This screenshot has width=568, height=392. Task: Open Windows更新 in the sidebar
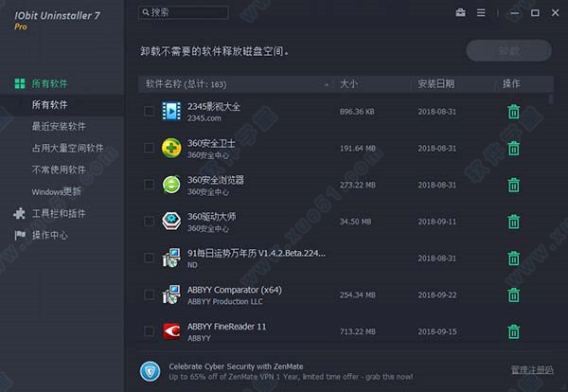56,191
